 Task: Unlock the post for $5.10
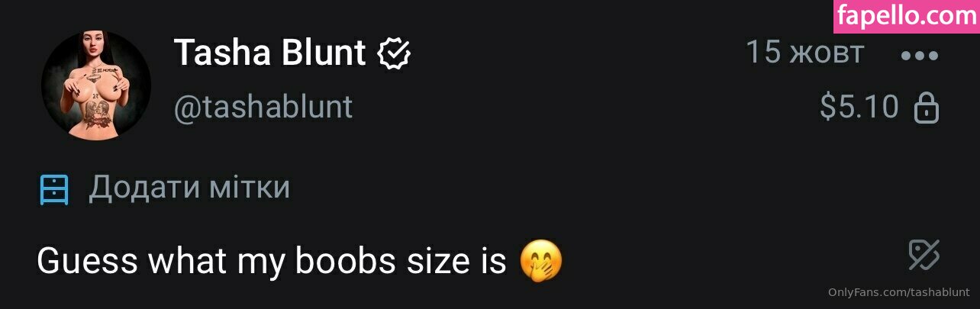879,108
